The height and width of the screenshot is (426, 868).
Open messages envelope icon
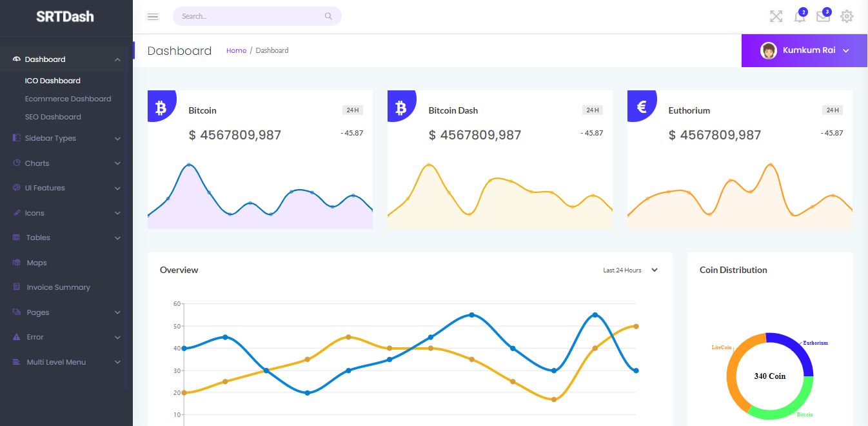(823, 17)
